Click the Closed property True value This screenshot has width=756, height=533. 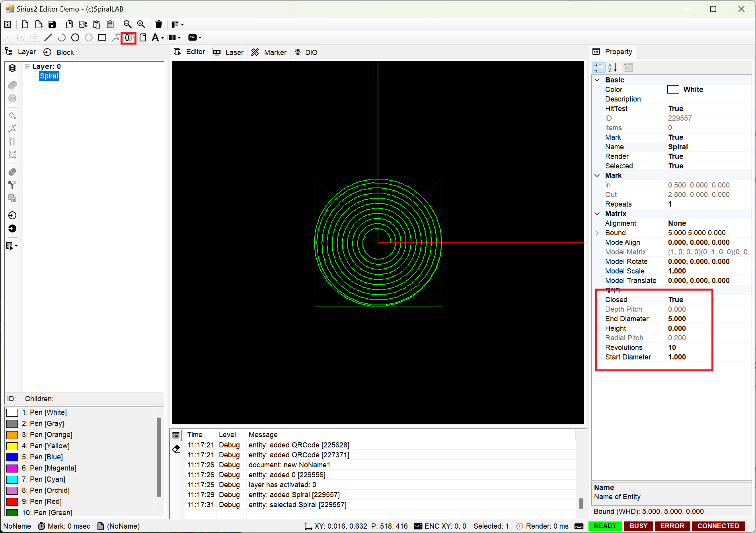[676, 300]
